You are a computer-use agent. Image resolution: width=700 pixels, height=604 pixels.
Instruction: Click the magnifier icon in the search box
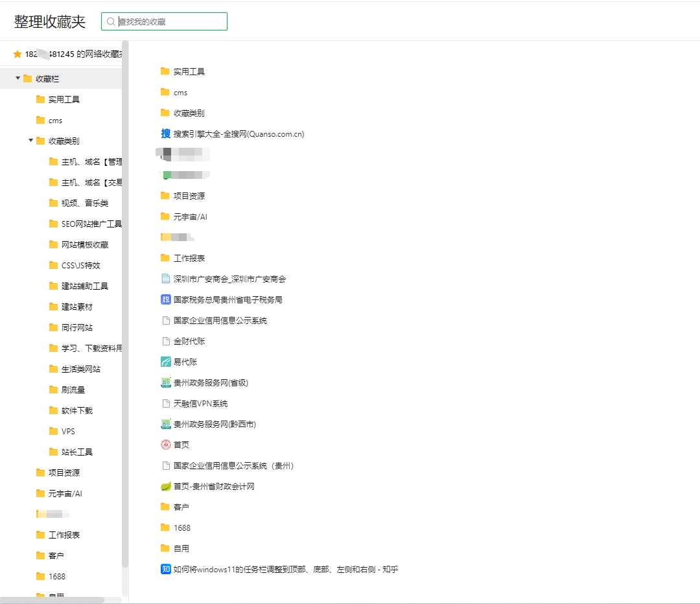pos(111,21)
